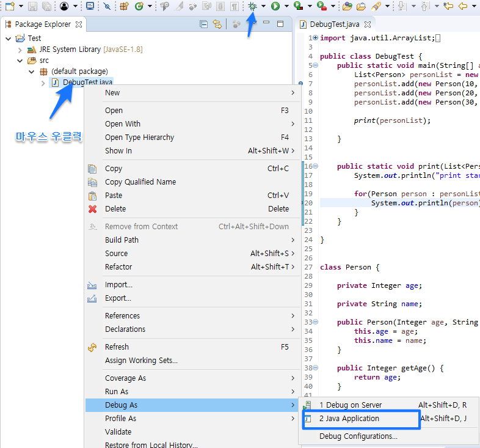Viewport: 480px width, 448px height.
Task: Choose Debug As in the context menu
Action: tap(193, 405)
